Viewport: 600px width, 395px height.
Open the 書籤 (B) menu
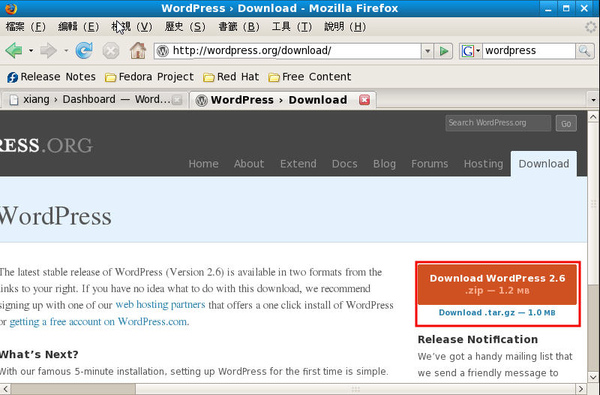tap(239, 27)
